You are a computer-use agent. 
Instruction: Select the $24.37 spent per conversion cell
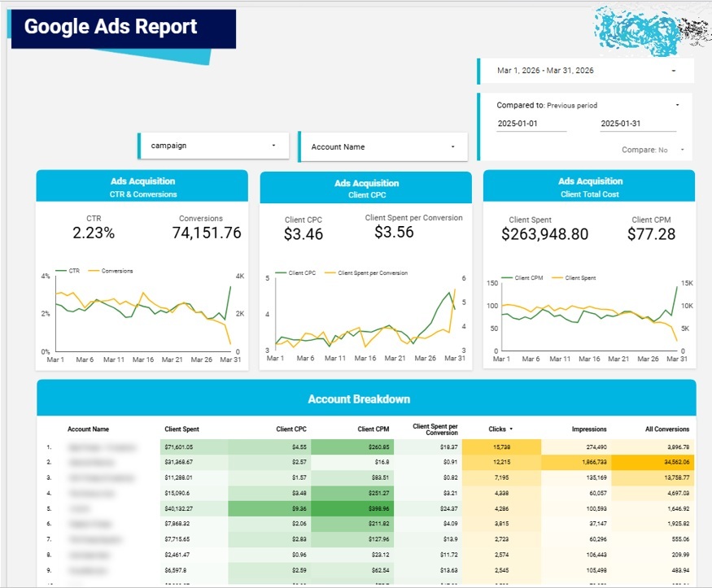pyautogui.click(x=428, y=508)
